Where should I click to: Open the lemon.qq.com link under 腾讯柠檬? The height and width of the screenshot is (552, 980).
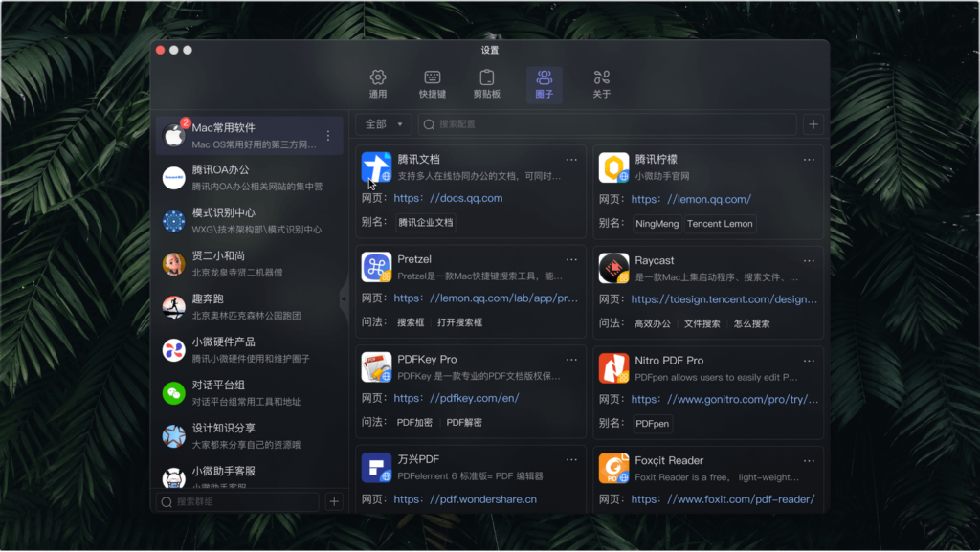[691, 199]
